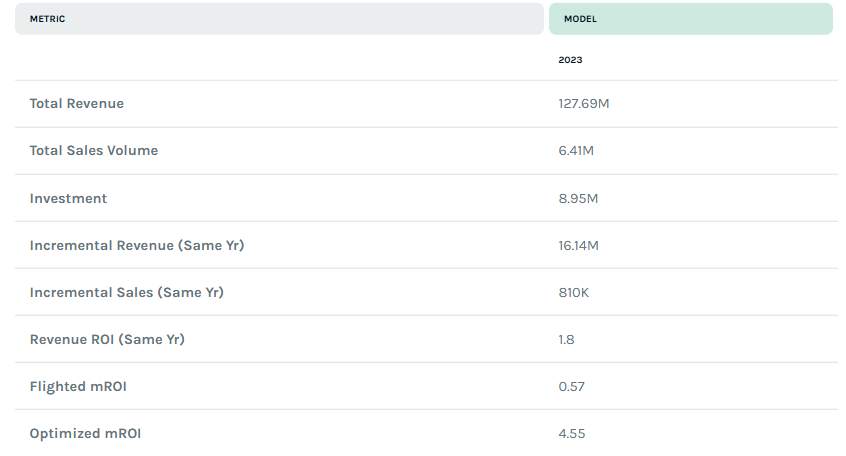
Task: Select the 2023 year subheader
Action: point(570,60)
